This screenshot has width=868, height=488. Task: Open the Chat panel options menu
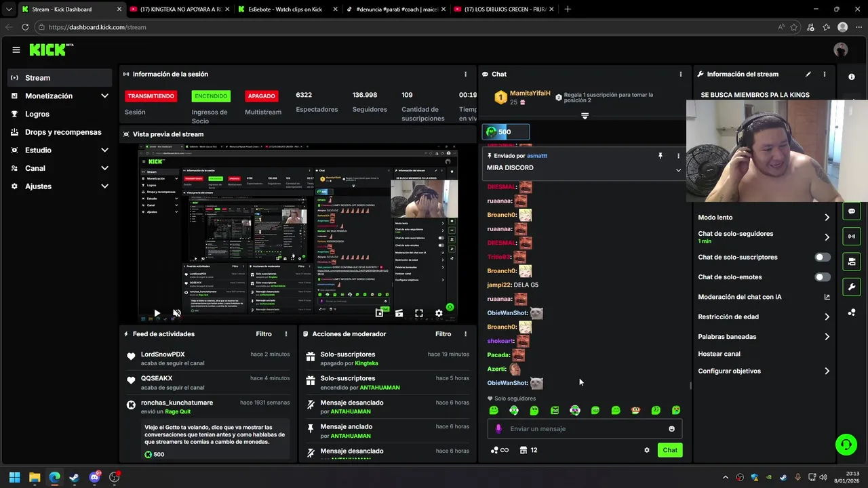coord(681,74)
